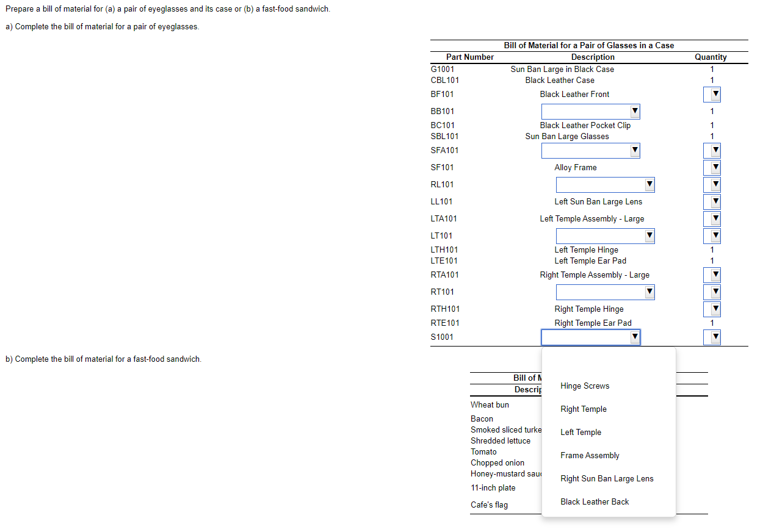Image resolution: width=774 pixels, height=532 pixels.
Task: Open the LL101 quantity dropdown
Action: click(712, 201)
